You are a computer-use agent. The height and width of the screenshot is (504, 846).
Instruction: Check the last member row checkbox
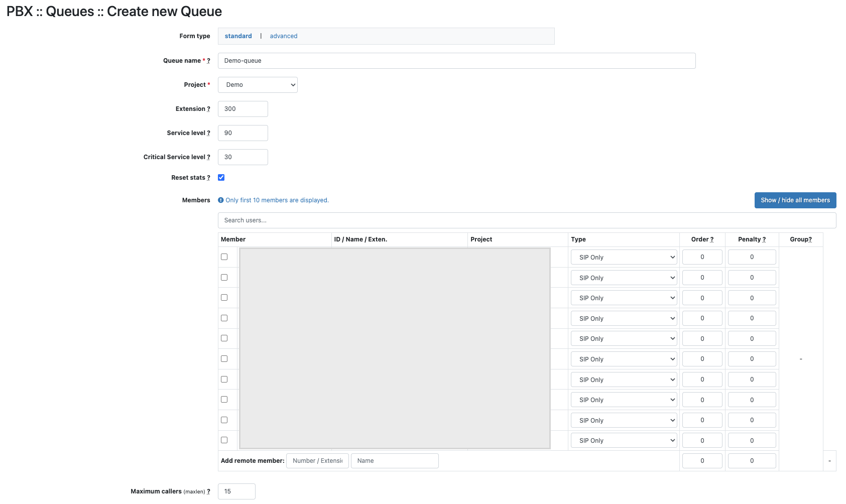point(224,440)
